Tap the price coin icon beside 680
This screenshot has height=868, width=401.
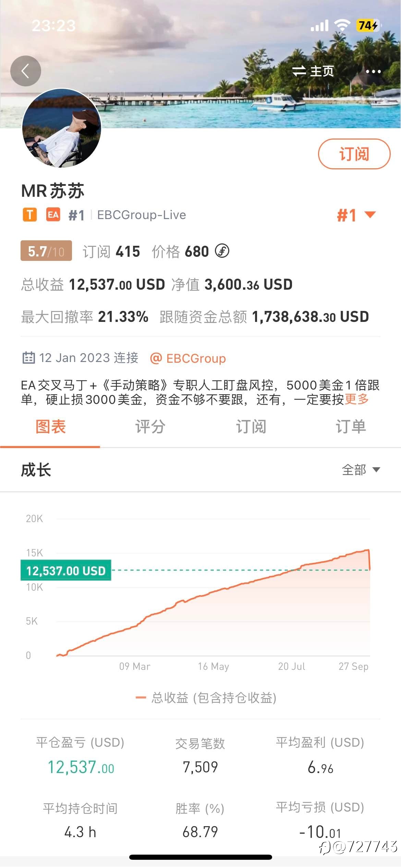pos(222,251)
